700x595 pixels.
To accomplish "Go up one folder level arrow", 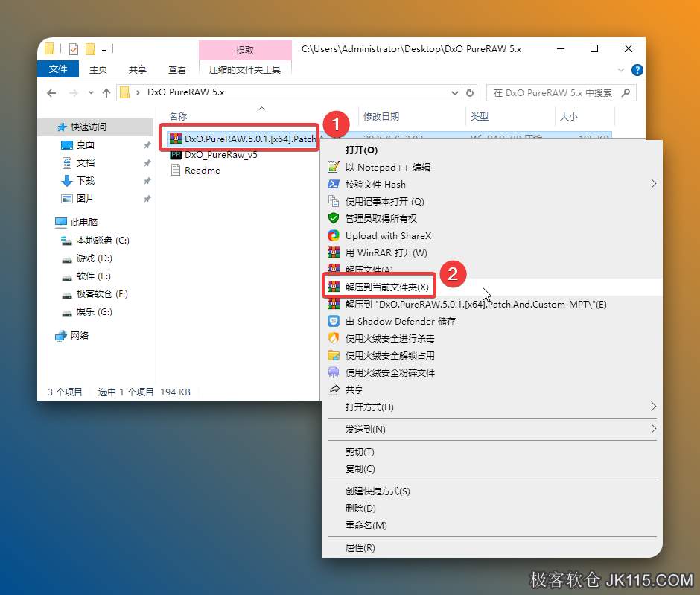I will coord(106,93).
